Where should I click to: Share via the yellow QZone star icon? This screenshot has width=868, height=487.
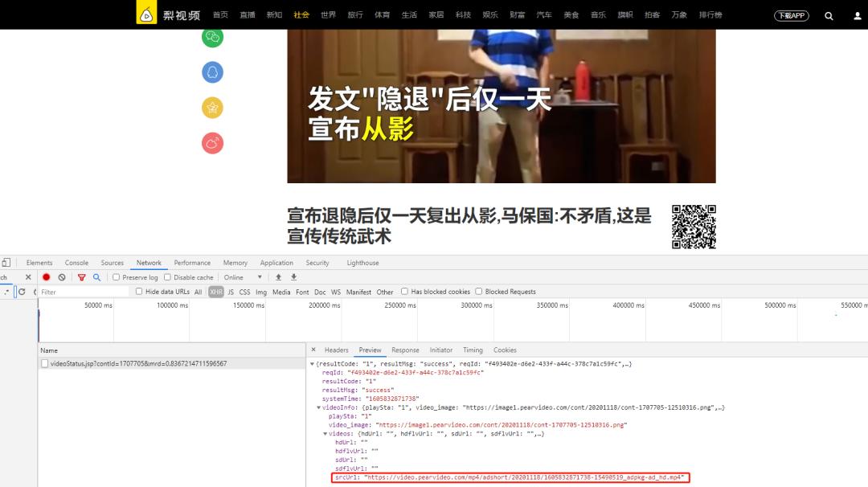pyautogui.click(x=212, y=108)
